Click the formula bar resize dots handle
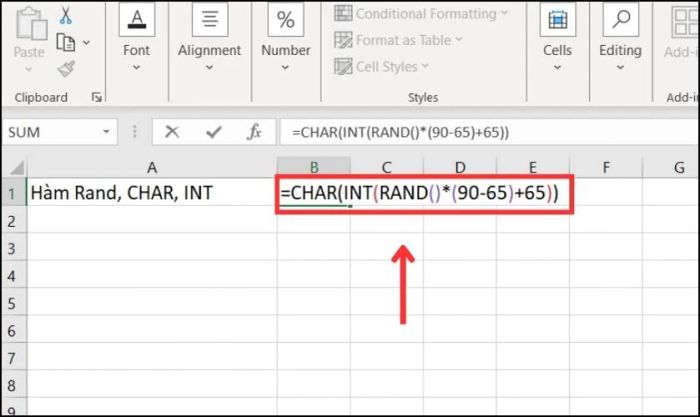 coord(135,132)
